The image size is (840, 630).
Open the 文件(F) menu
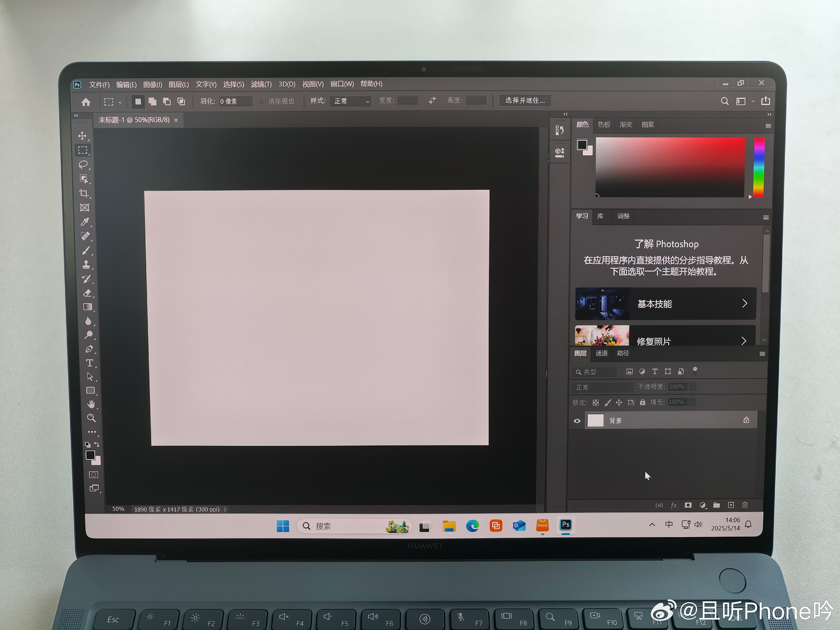pyautogui.click(x=99, y=85)
